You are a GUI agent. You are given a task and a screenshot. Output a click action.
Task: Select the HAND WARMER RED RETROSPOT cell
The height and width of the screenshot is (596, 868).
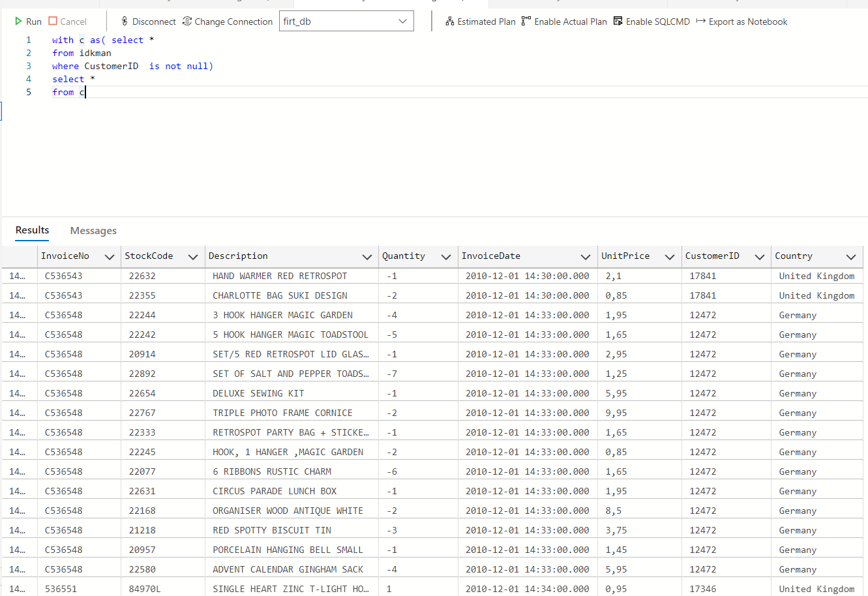(x=280, y=276)
